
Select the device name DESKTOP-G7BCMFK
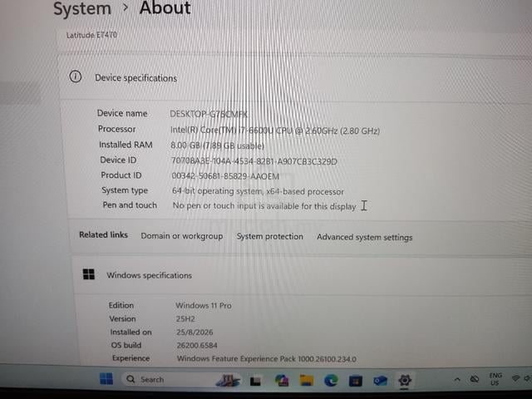[x=209, y=114]
